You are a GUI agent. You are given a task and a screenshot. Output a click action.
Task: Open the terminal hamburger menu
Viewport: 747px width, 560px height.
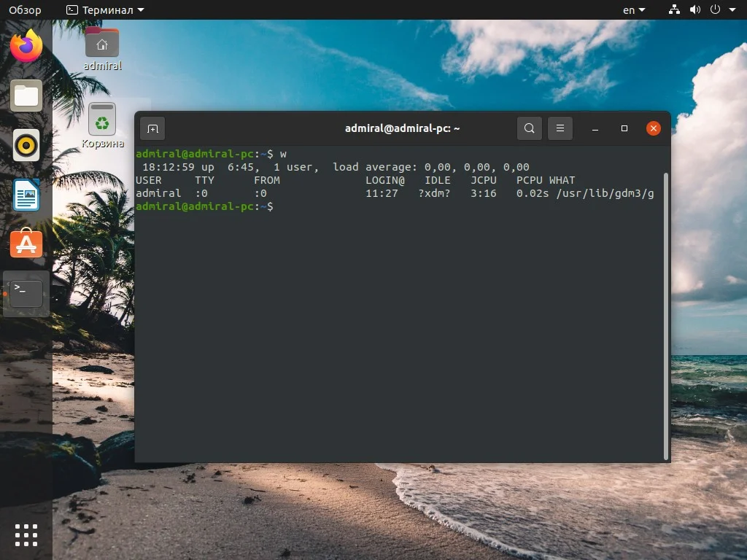pos(560,128)
